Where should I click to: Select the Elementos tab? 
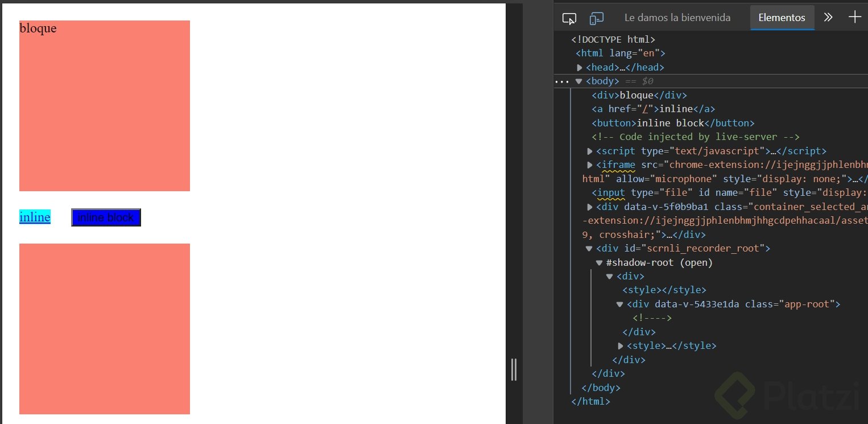click(782, 18)
